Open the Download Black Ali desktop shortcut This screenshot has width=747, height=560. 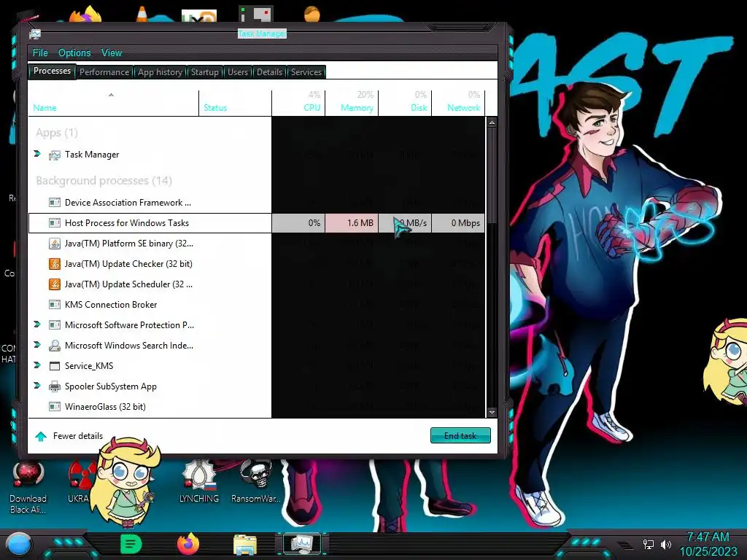pyautogui.click(x=28, y=488)
